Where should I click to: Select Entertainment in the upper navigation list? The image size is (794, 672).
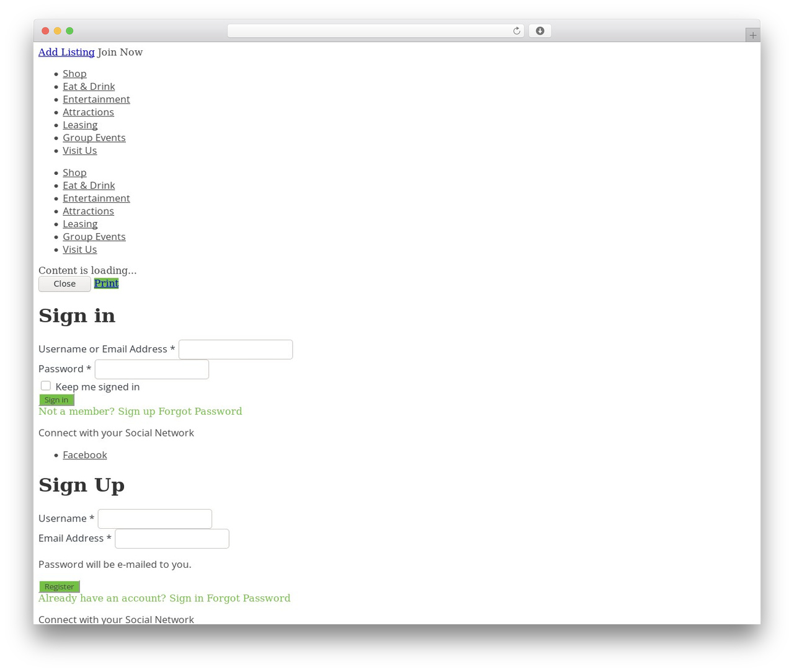click(x=96, y=99)
